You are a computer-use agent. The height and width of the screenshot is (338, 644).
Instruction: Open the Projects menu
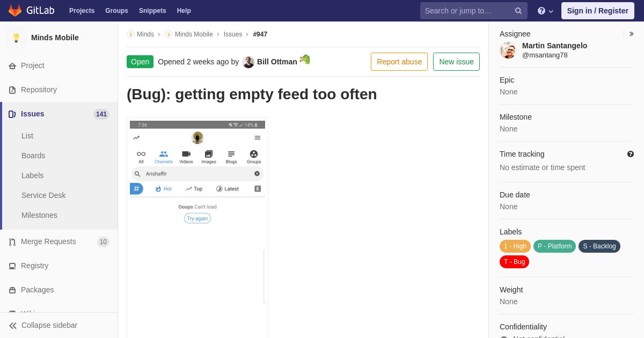coord(82,11)
